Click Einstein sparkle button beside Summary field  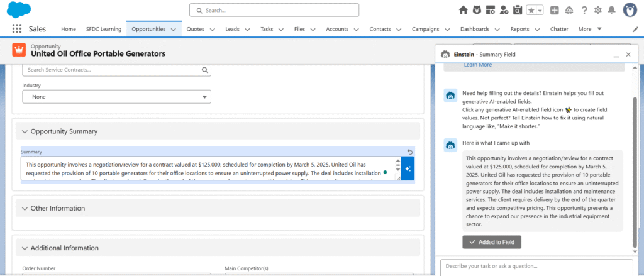(x=408, y=168)
